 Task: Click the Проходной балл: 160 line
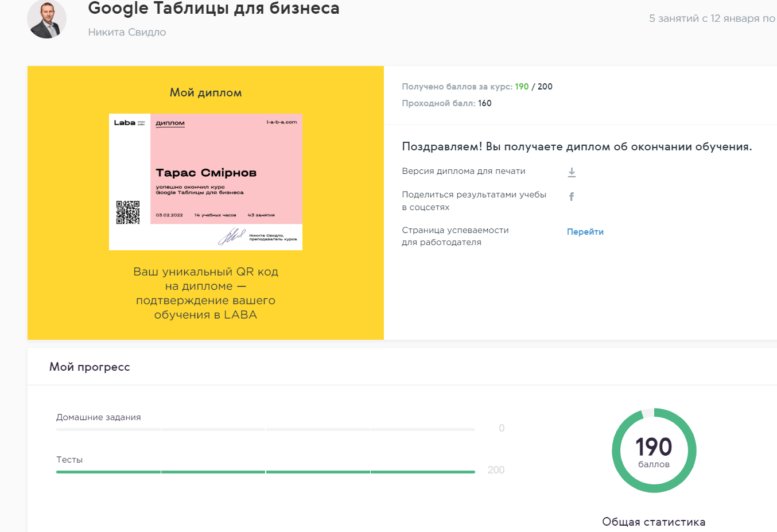click(x=446, y=103)
